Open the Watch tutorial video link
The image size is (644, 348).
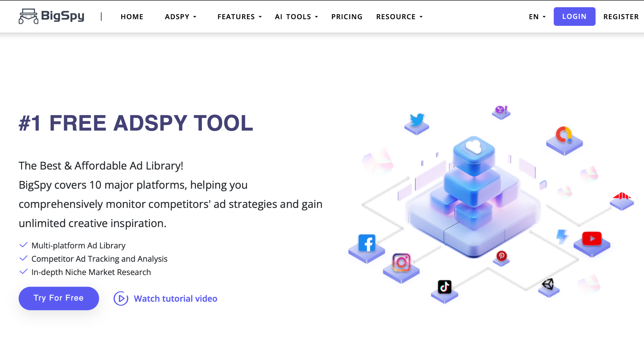coord(175,298)
